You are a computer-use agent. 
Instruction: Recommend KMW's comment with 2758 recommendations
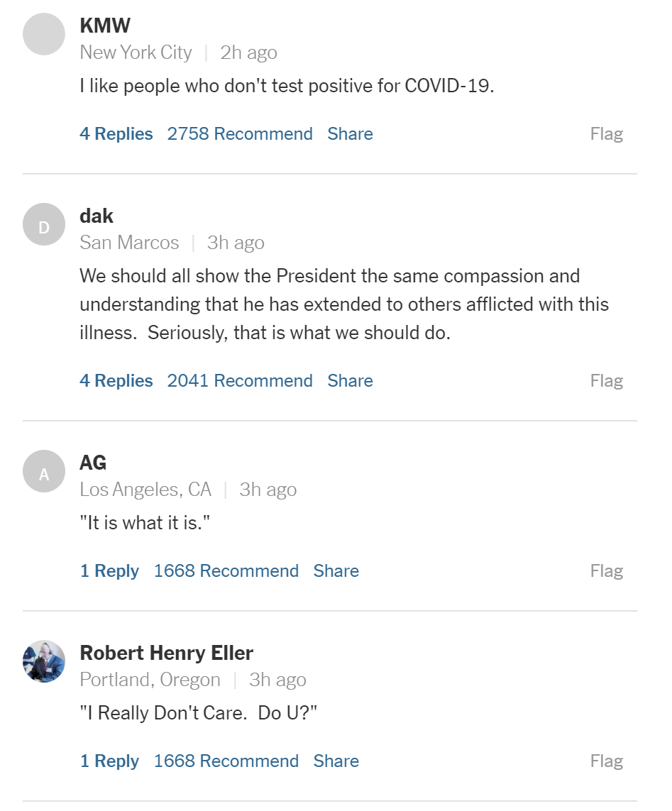(x=240, y=134)
